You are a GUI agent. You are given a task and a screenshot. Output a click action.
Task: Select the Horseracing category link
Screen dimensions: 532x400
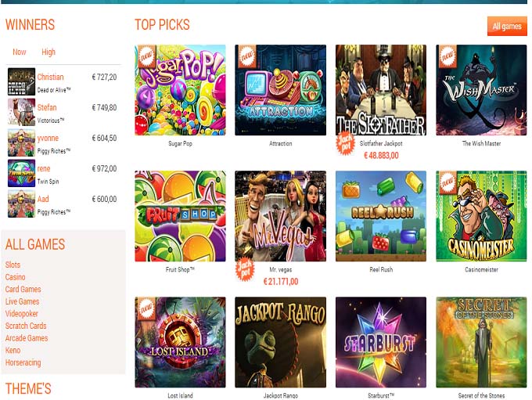(x=23, y=362)
